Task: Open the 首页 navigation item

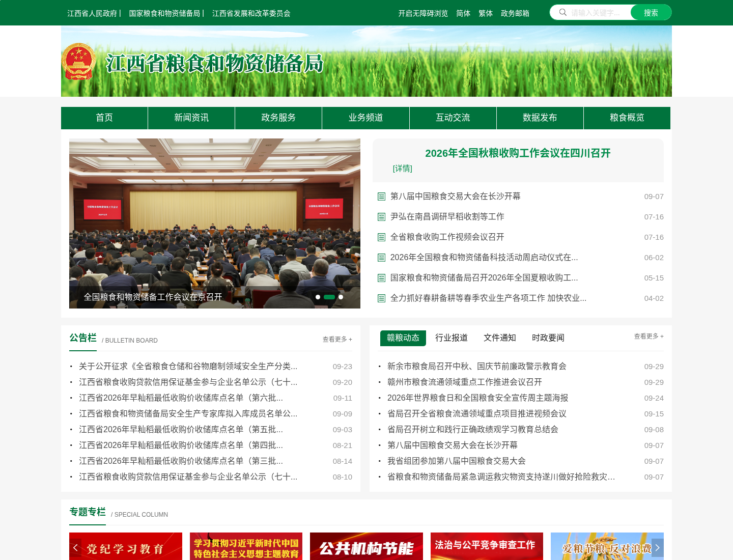Action: click(104, 118)
